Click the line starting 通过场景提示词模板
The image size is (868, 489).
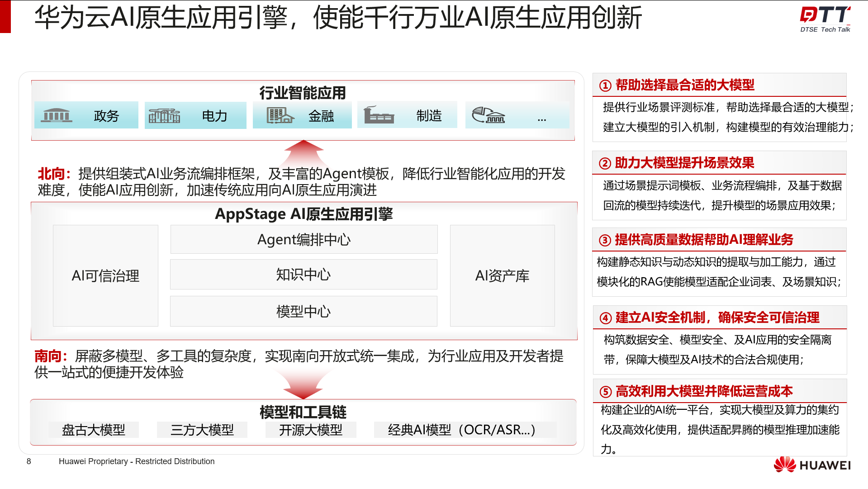click(x=722, y=185)
